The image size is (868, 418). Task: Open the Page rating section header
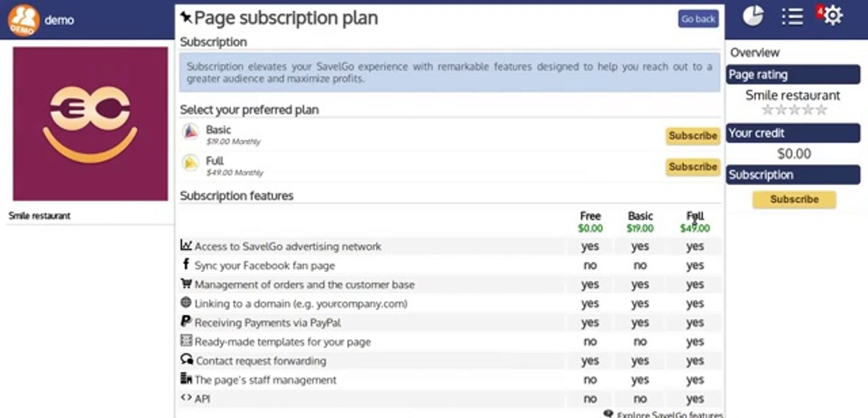coord(793,74)
